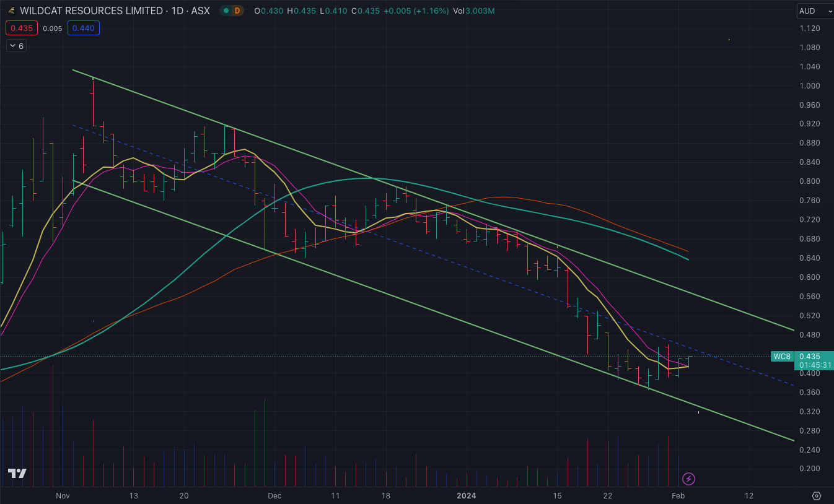Screen dimensions: 834x504
Task: Click the green market status dot
Action: (226, 11)
